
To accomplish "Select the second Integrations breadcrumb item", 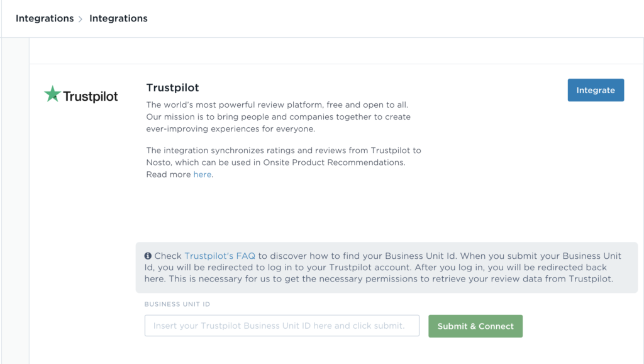I will click(118, 18).
